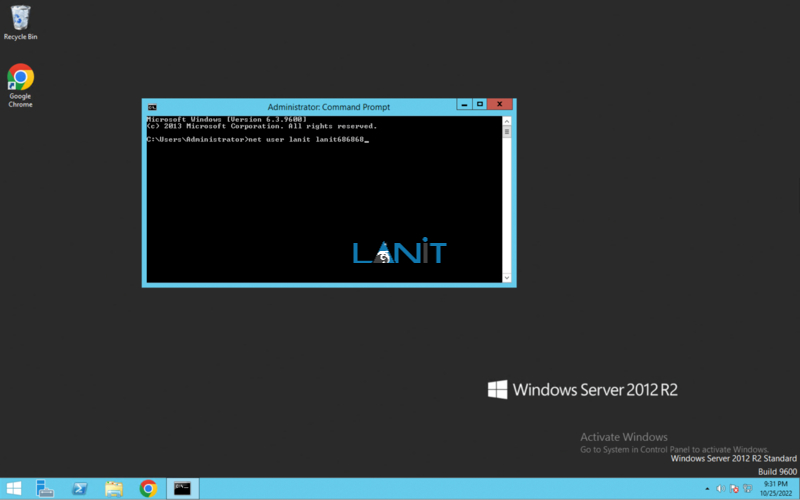
Task: Click the speaker volume tray icon
Action: pos(720,489)
